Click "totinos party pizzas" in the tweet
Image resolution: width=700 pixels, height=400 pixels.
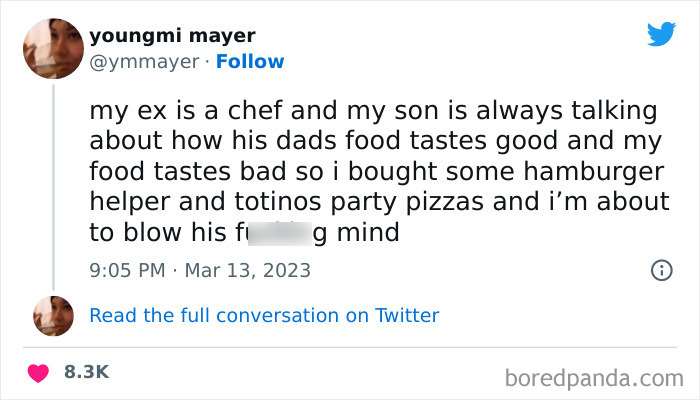pos(335,202)
